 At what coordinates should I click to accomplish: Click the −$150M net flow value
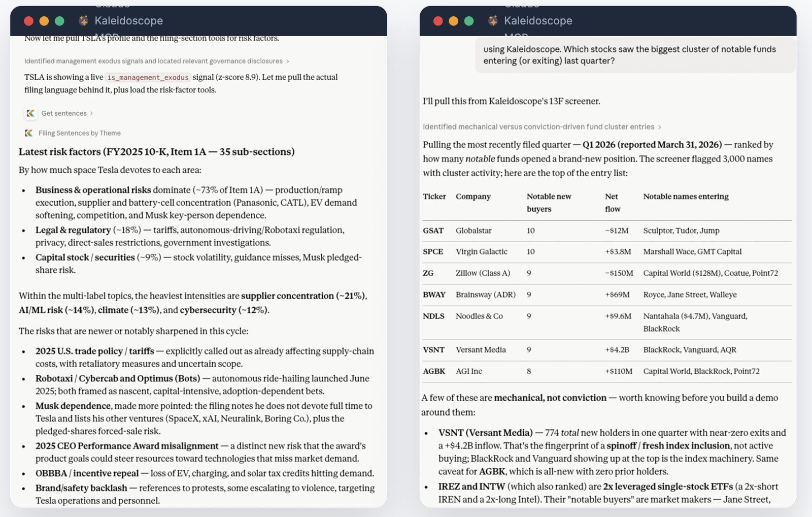(x=619, y=273)
